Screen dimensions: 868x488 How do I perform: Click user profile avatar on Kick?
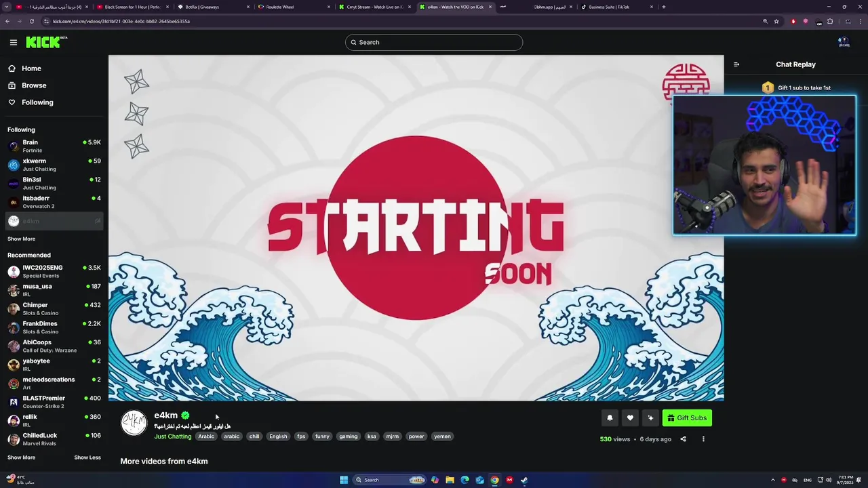pos(844,42)
